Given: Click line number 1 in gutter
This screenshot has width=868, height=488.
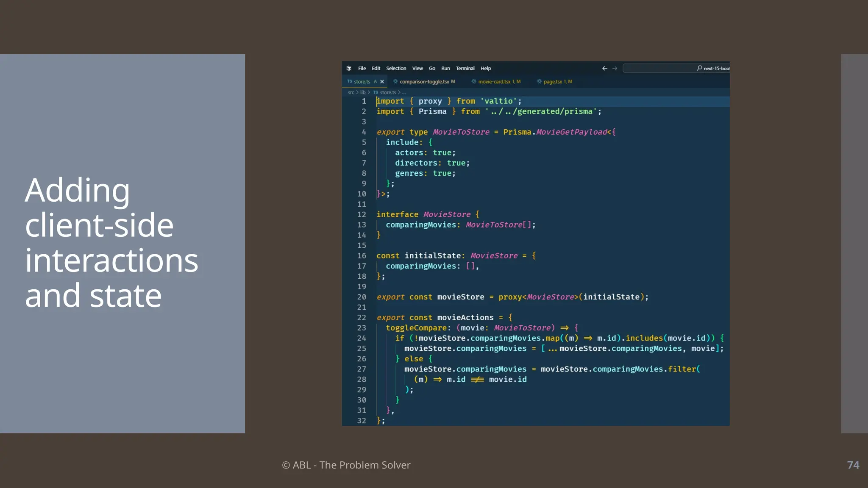Looking at the screenshot, I should pos(364,101).
